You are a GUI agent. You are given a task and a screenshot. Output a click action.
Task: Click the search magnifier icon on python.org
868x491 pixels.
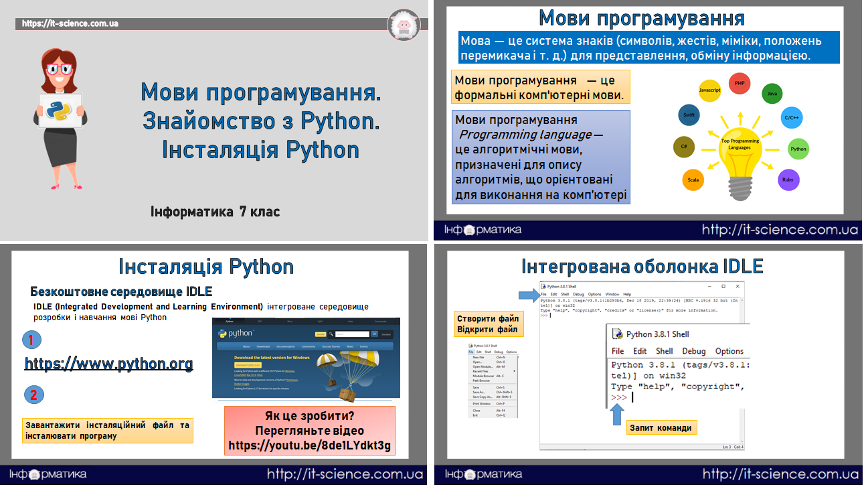tap(331, 334)
